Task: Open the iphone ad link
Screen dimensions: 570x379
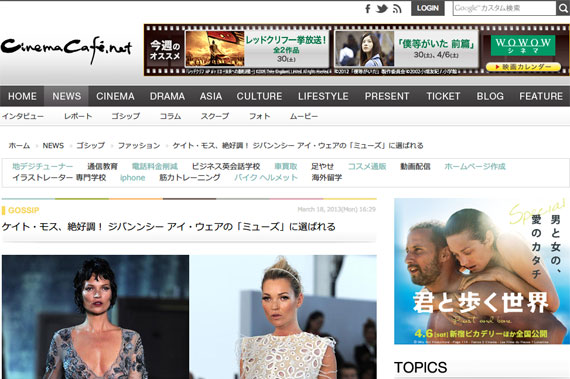Action: click(x=133, y=178)
